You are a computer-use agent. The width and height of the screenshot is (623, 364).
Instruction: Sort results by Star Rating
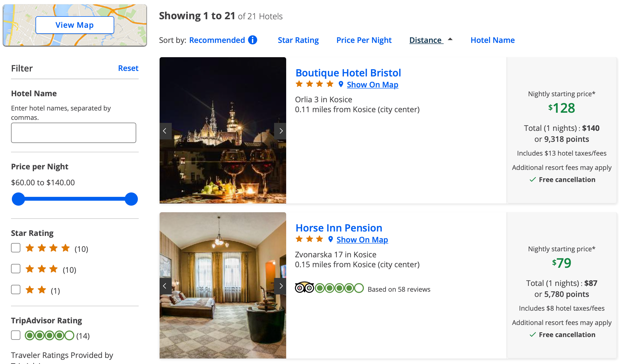tap(298, 40)
